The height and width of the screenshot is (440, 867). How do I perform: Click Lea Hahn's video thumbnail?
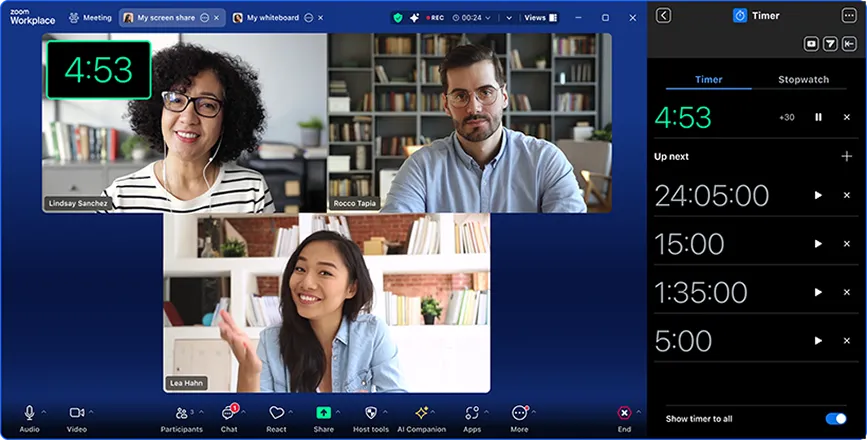[327, 302]
